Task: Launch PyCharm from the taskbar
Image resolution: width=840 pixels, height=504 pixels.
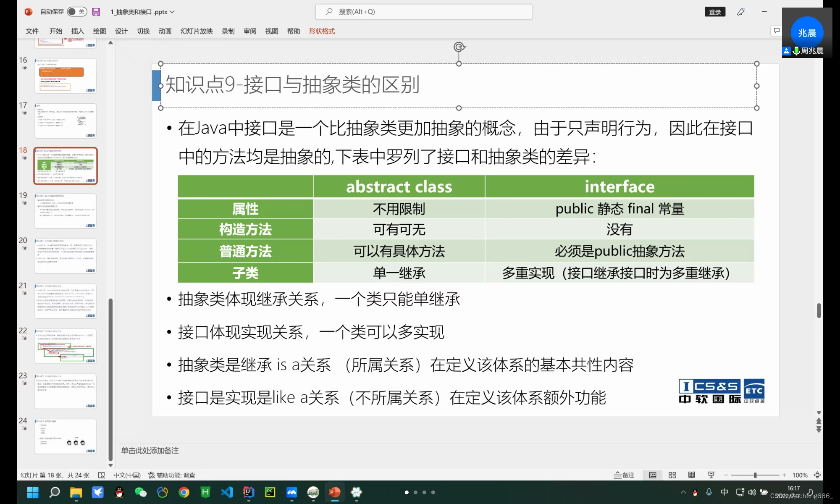Action: click(270, 492)
